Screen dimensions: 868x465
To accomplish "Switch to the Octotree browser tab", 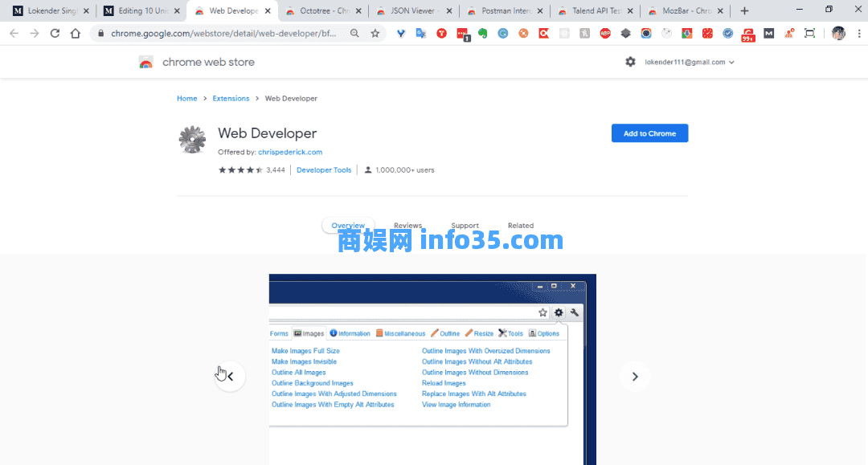I will tap(324, 10).
